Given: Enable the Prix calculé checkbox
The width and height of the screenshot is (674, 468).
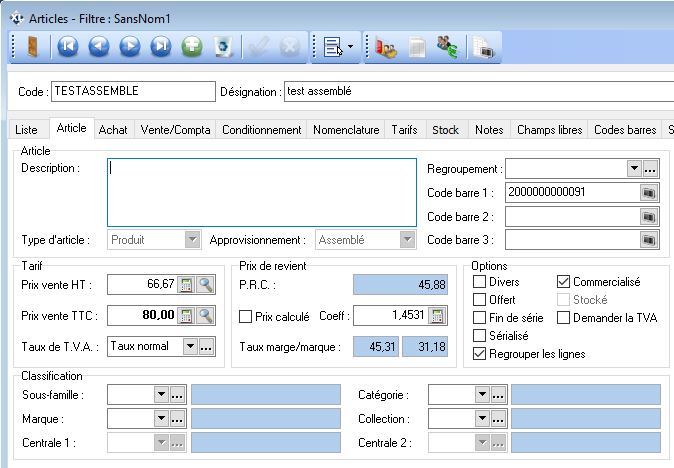Looking at the screenshot, I should point(246,317).
